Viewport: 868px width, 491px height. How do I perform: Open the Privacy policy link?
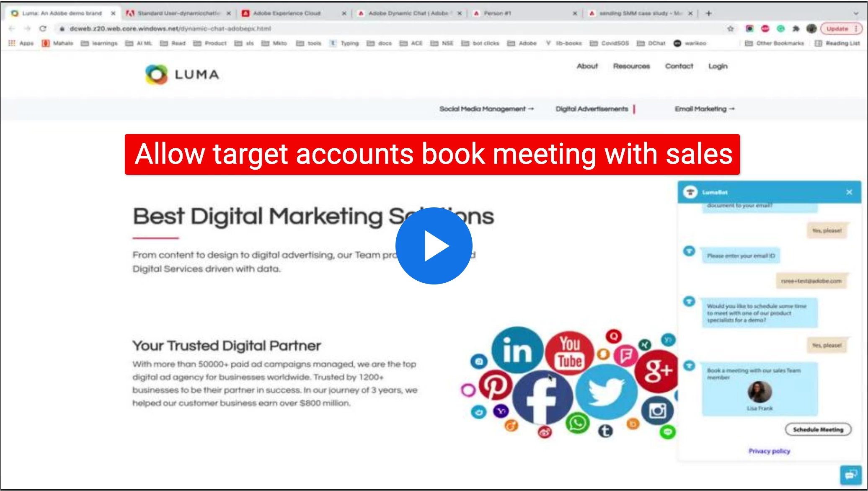click(769, 451)
